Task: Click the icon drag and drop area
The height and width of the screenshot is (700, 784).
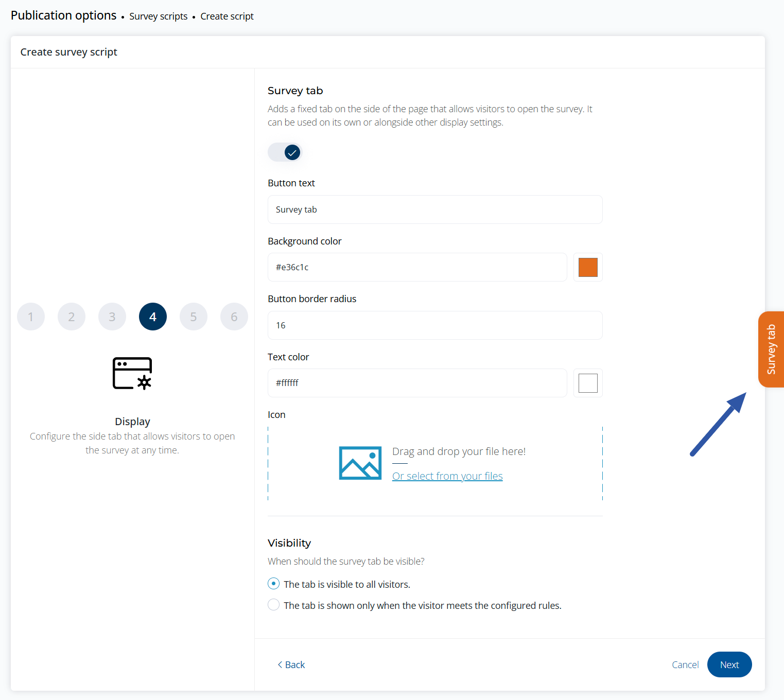Action: tap(435, 463)
